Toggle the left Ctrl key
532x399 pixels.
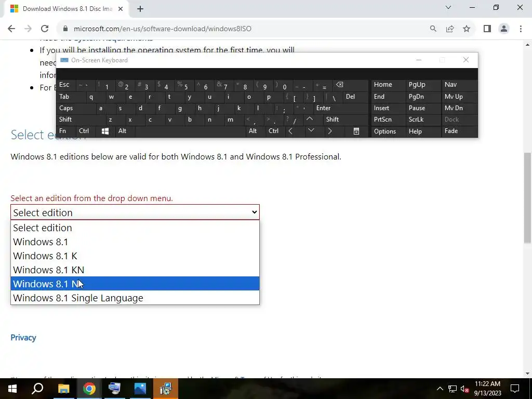(x=86, y=131)
